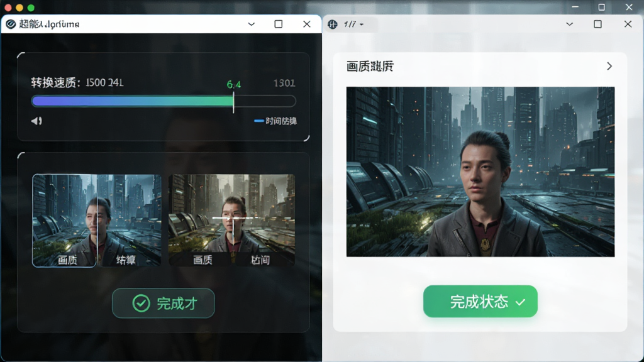The width and height of the screenshot is (644, 362).
Task: Click the blue legend label near progress bar
Action: tap(275, 121)
